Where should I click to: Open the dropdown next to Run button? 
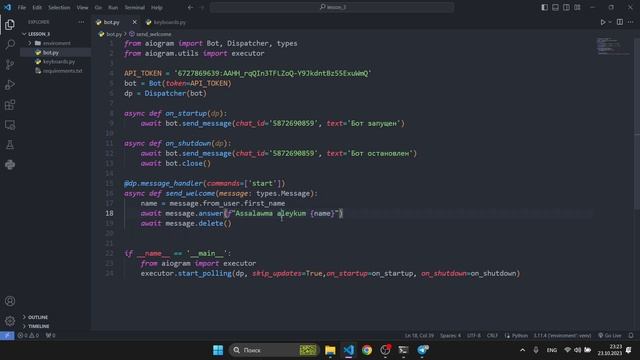[610, 22]
